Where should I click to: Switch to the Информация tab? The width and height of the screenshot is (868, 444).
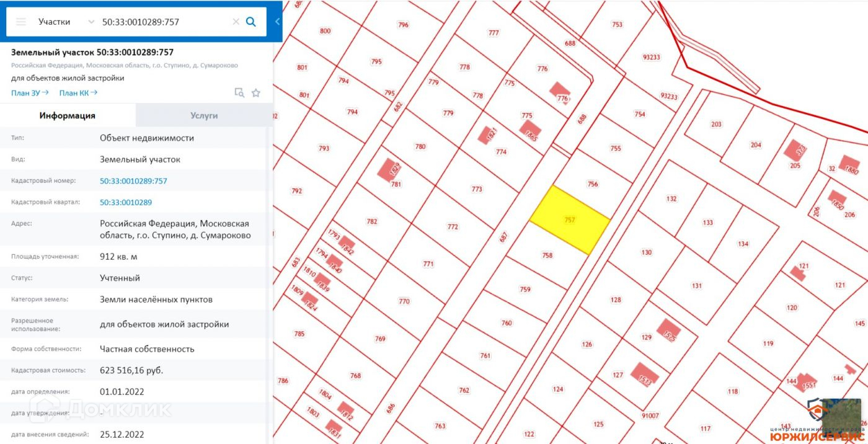point(68,115)
